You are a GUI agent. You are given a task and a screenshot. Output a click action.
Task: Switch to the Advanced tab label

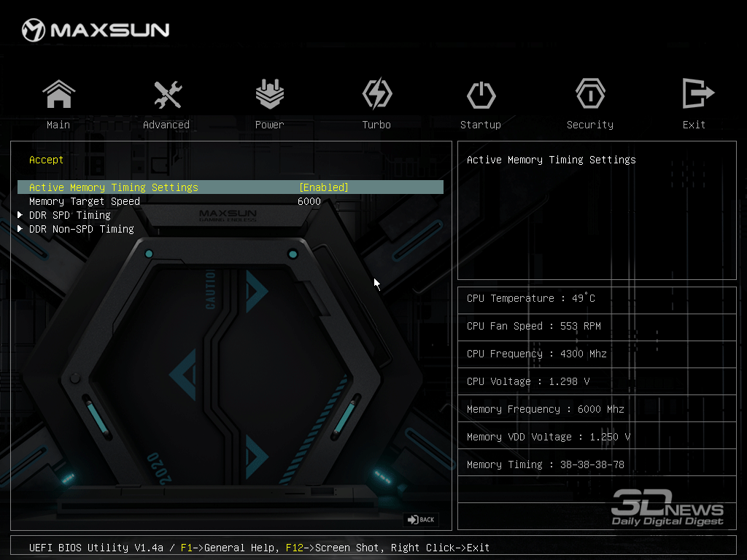click(x=166, y=125)
